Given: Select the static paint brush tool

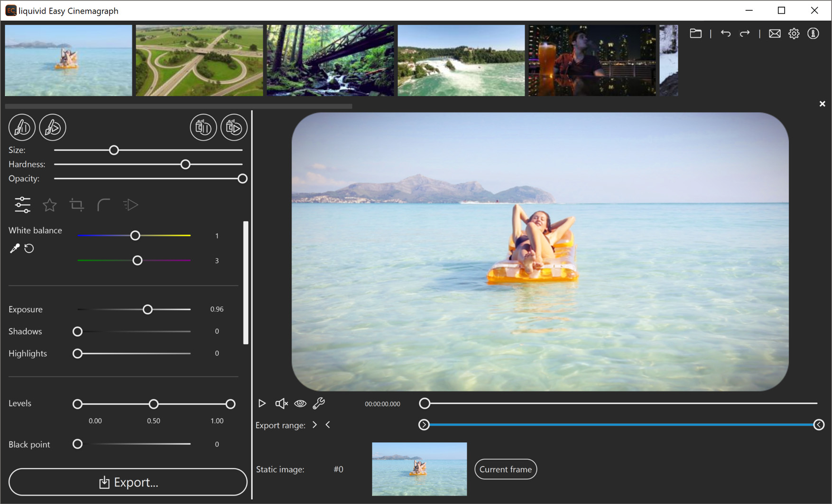Looking at the screenshot, I should point(22,127).
